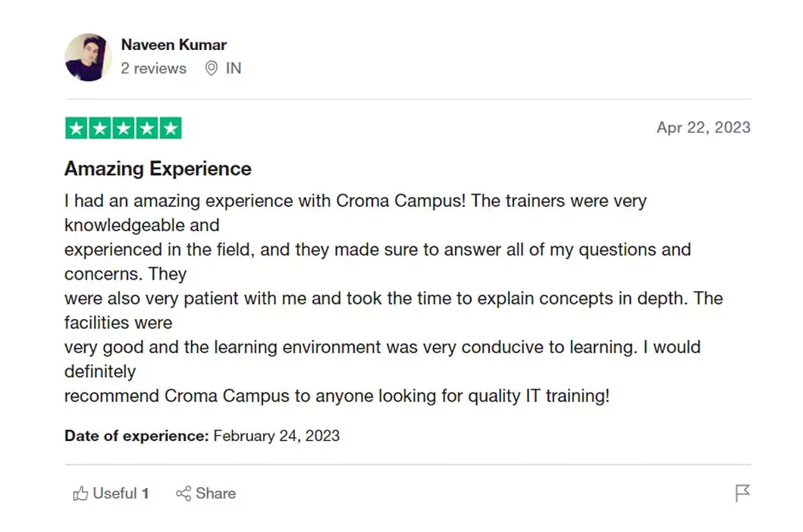Screen dimensions: 803x532
Task: Open the Naveen Kumar reviewer name link
Action: click(x=174, y=45)
